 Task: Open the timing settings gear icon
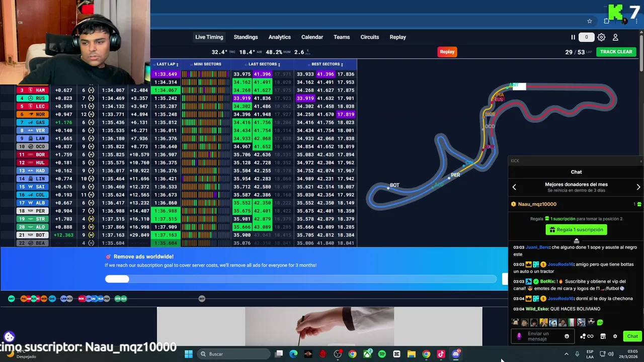click(601, 37)
